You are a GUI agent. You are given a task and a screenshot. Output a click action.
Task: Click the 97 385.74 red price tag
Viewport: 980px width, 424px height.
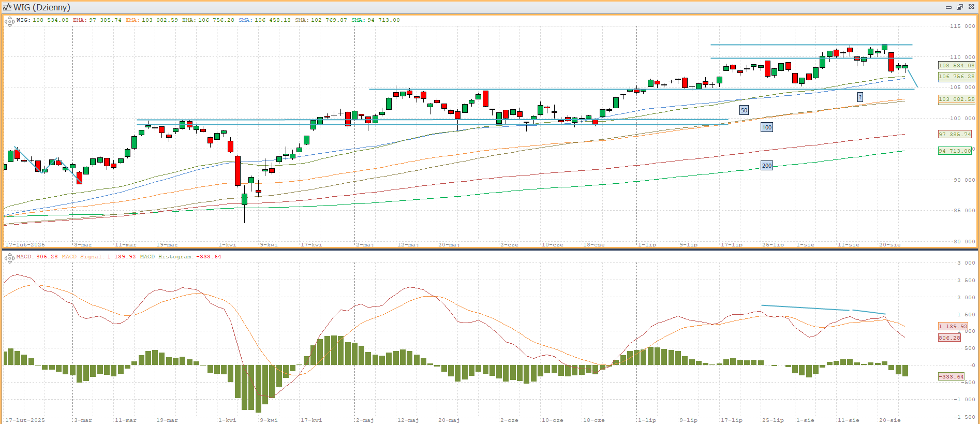[x=955, y=135]
